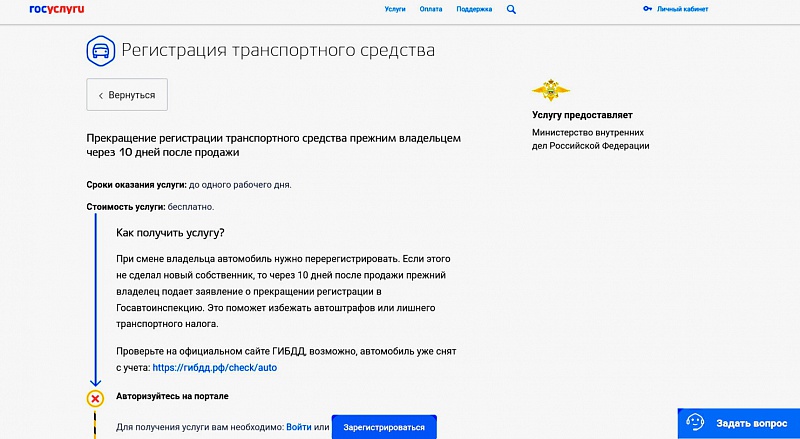Click the back chevron inside Вернуться
The width and height of the screenshot is (800, 439).
point(100,95)
